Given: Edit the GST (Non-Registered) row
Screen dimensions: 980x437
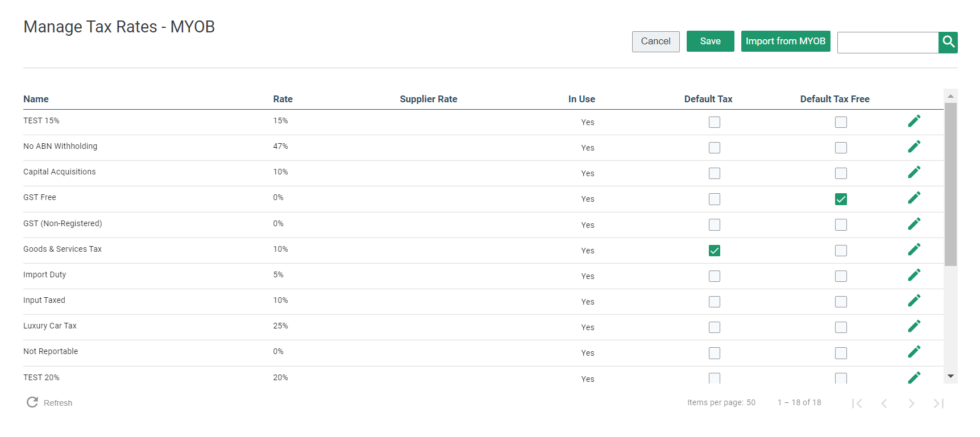Looking at the screenshot, I should point(914,224).
